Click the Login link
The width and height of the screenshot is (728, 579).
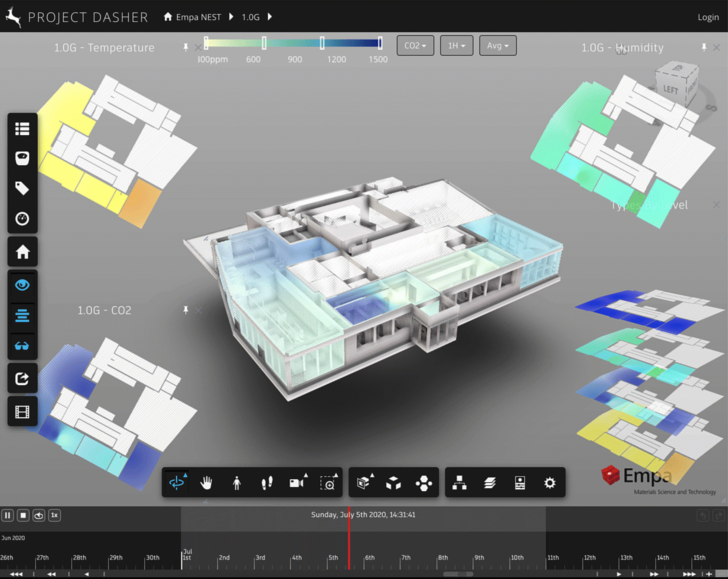[708, 17]
